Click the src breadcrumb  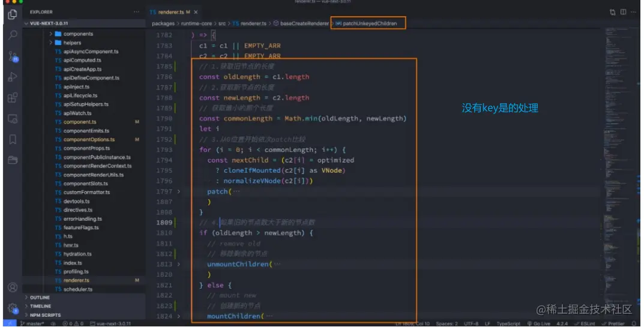coord(222,24)
